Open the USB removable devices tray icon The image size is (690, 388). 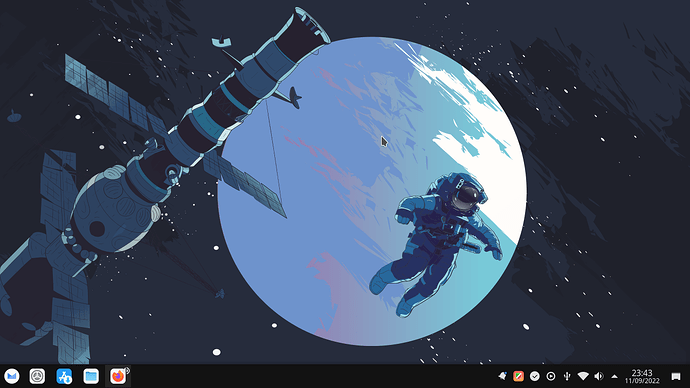coord(567,376)
